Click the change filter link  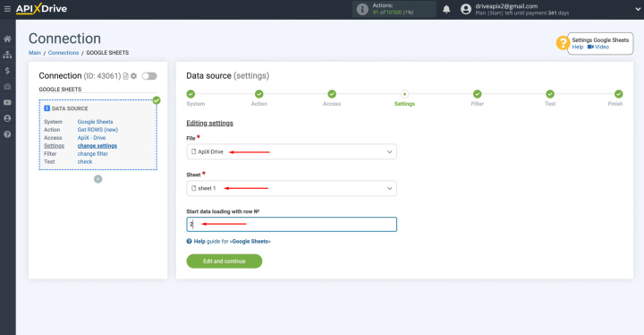click(x=93, y=154)
